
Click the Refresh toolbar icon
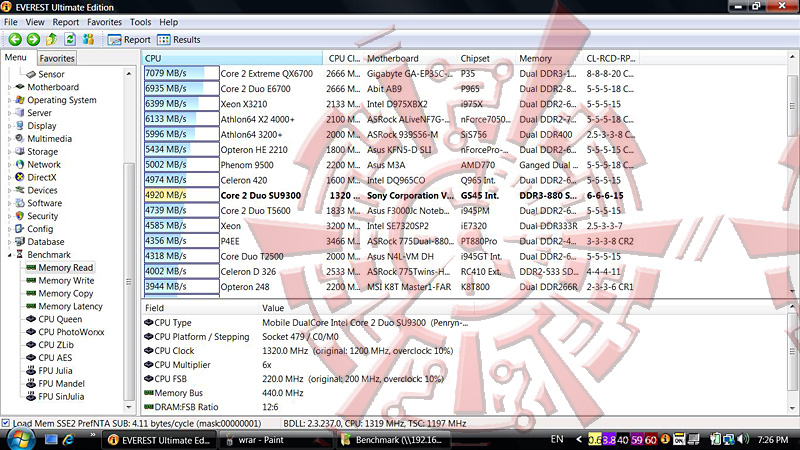point(70,39)
